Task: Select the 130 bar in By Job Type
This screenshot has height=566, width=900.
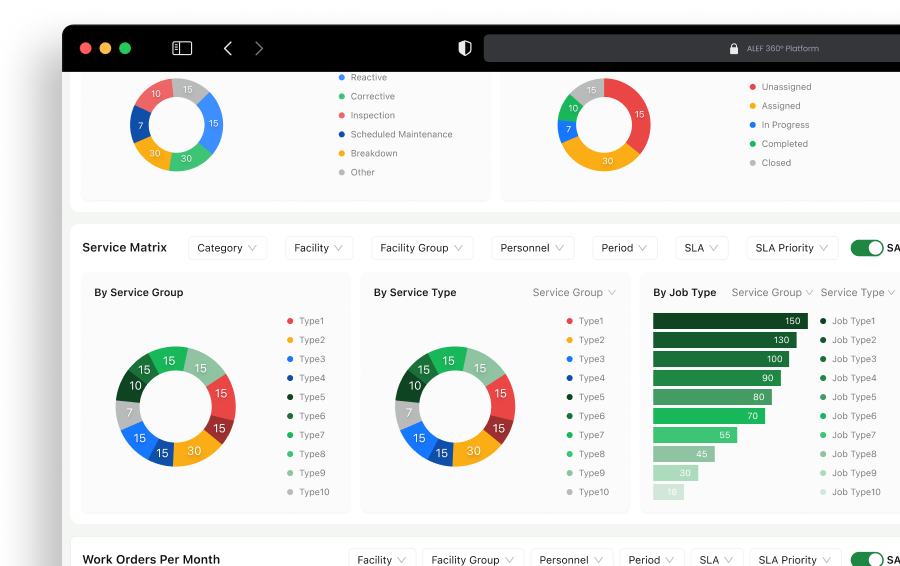Action: click(725, 340)
